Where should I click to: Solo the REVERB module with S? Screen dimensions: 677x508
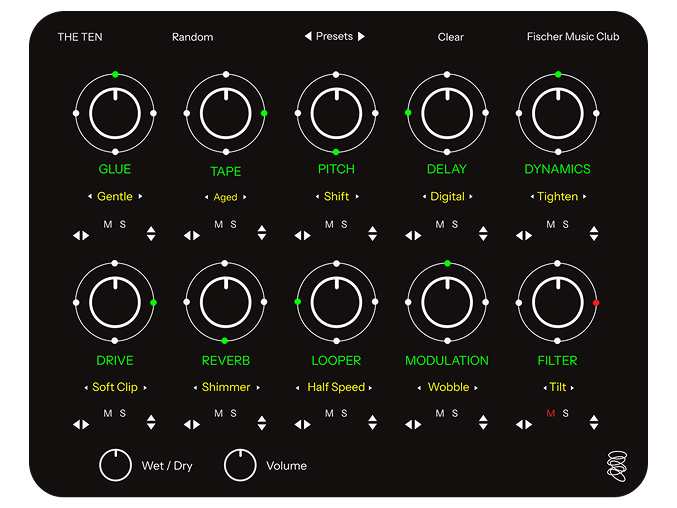pos(234,413)
